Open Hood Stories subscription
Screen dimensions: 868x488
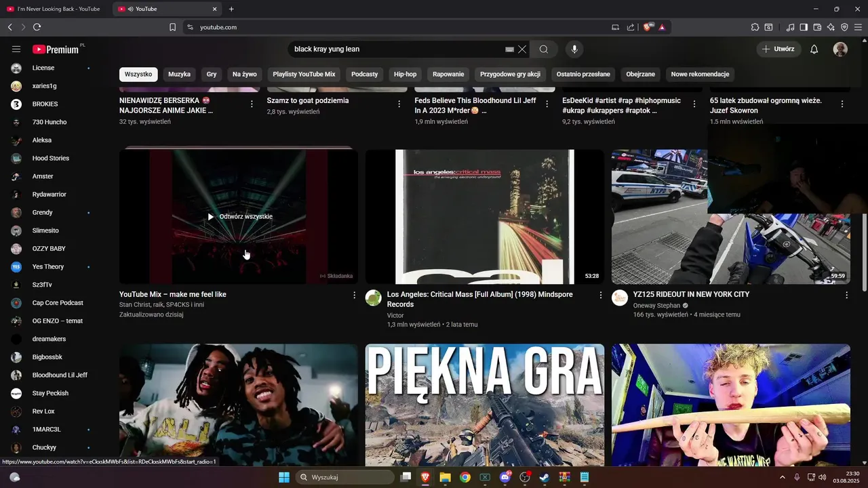click(x=50, y=159)
